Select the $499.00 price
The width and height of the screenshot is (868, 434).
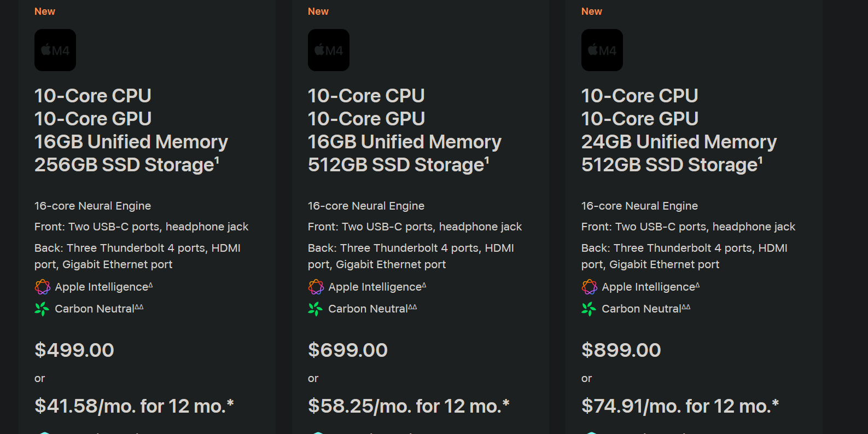click(x=74, y=350)
